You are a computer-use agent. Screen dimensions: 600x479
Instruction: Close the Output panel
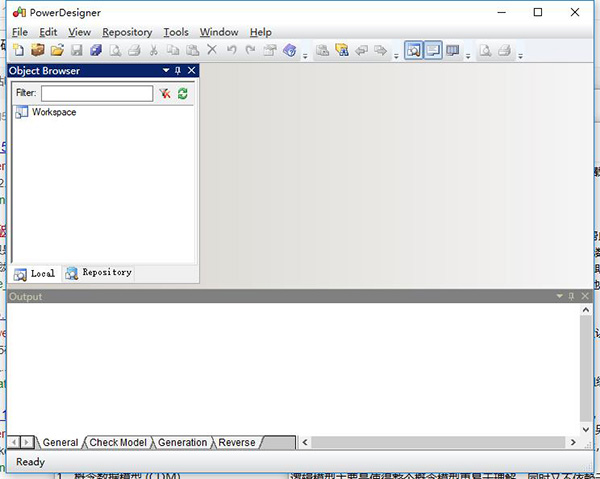[x=585, y=296]
